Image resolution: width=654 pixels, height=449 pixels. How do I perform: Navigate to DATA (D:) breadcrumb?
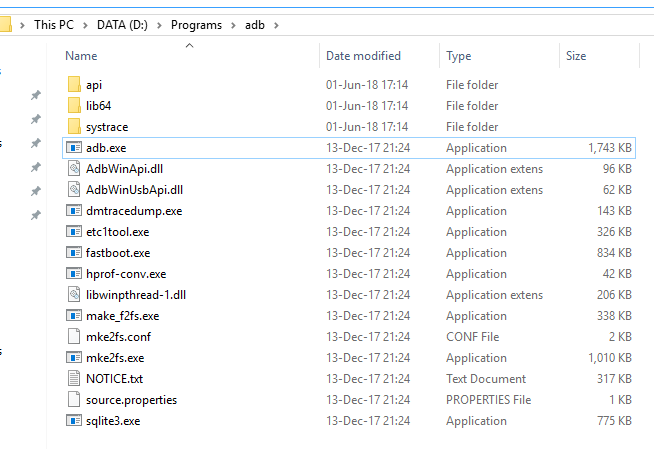tap(122, 25)
